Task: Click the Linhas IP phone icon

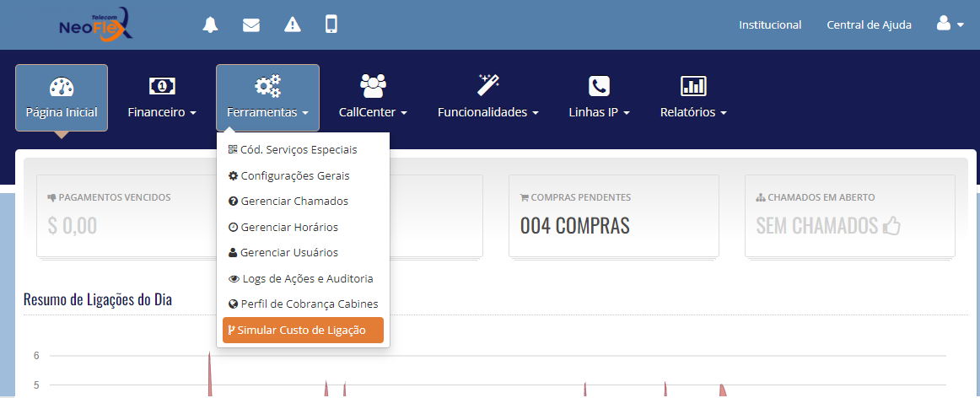Action: (x=599, y=86)
